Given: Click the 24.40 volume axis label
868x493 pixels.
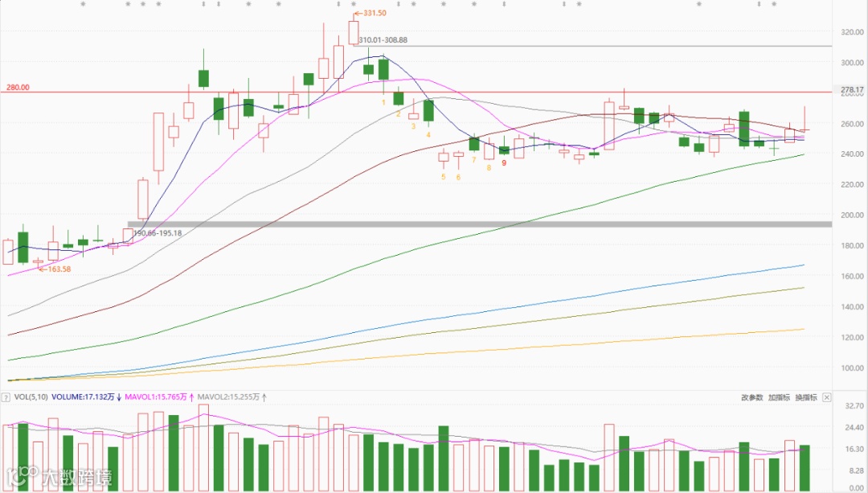Looking at the screenshot, I should click(x=854, y=428).
